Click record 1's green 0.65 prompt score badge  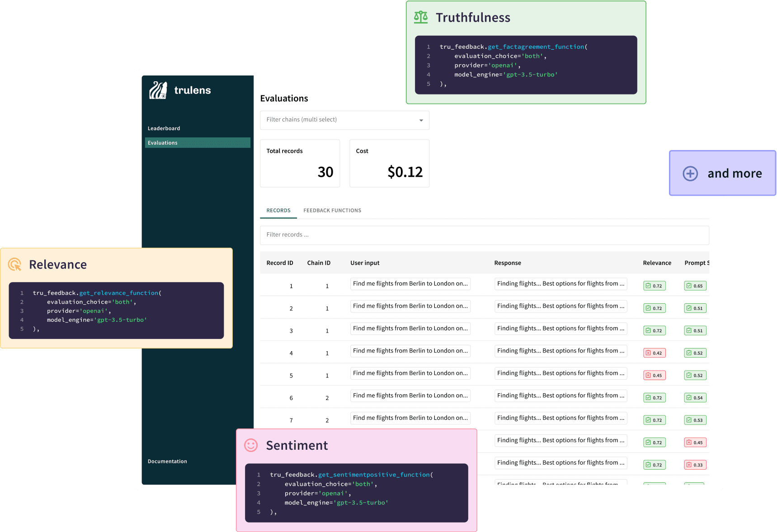tap(695, 286)
